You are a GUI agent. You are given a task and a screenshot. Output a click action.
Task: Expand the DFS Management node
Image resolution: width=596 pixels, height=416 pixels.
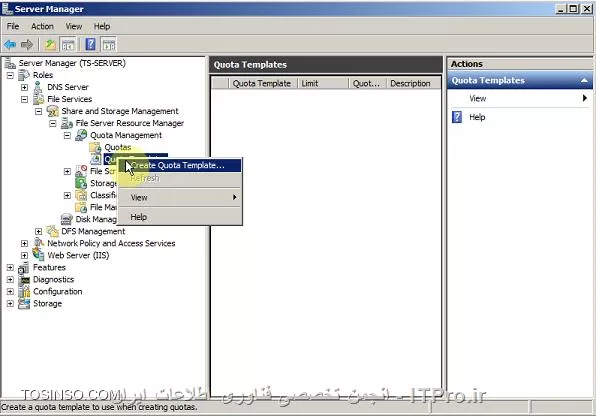[38, 231]
